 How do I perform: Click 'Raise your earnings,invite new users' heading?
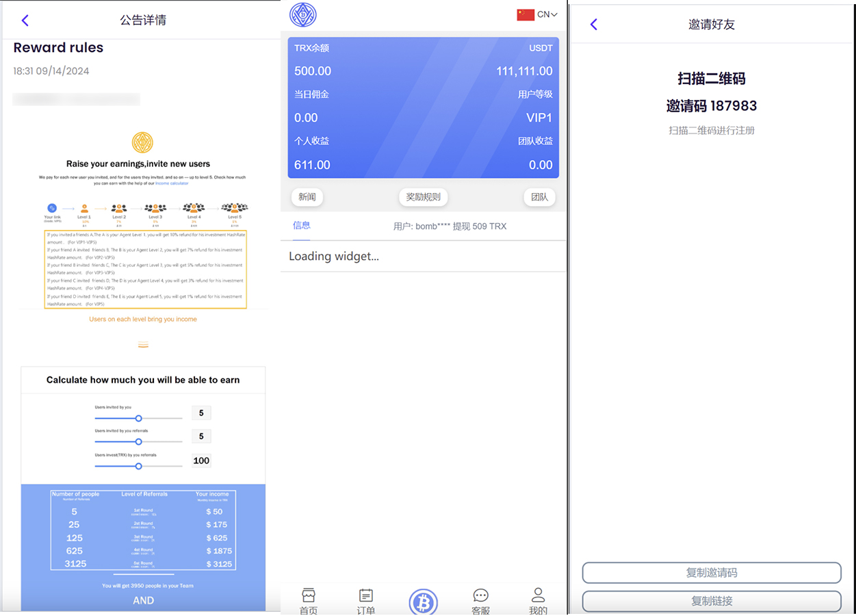pos(138,164)
